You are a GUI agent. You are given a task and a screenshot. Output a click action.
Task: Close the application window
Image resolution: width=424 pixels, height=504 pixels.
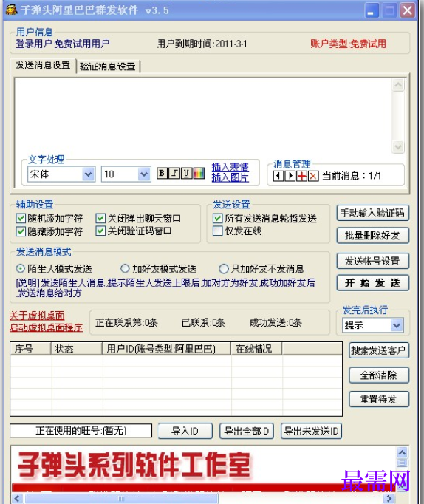[x=407, y=10]
